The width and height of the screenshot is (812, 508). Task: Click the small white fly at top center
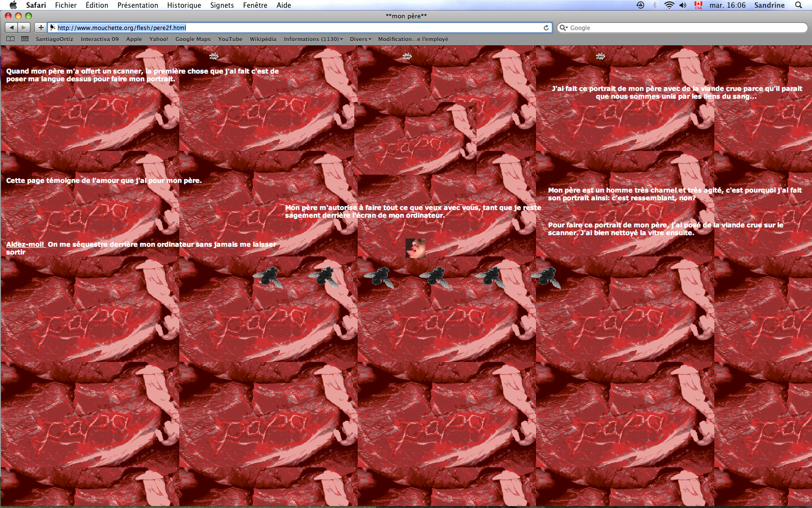coord(407,56)
